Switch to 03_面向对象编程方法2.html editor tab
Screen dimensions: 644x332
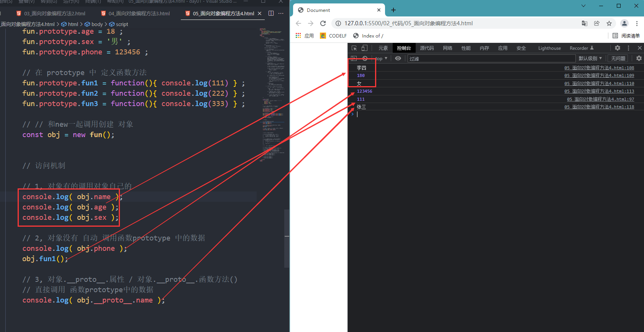pyautogui.click(x=51, y=13)
